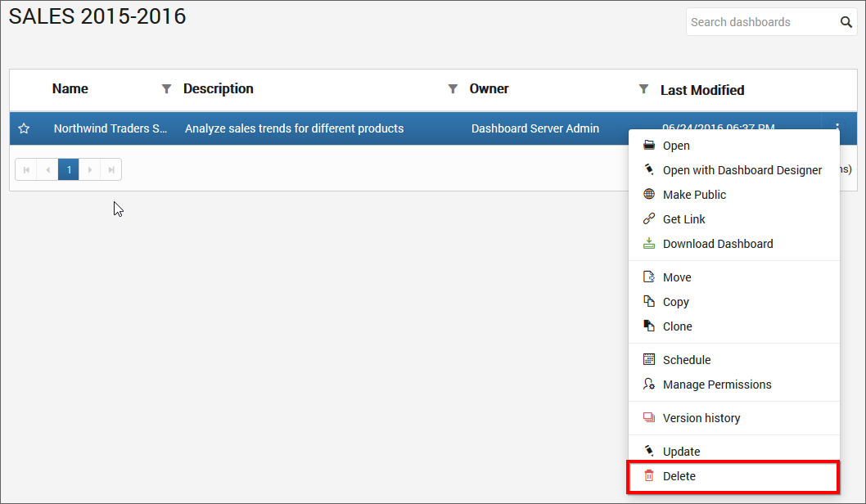
Task: Select Make Public in the menu
Action: tap(734, 195)
